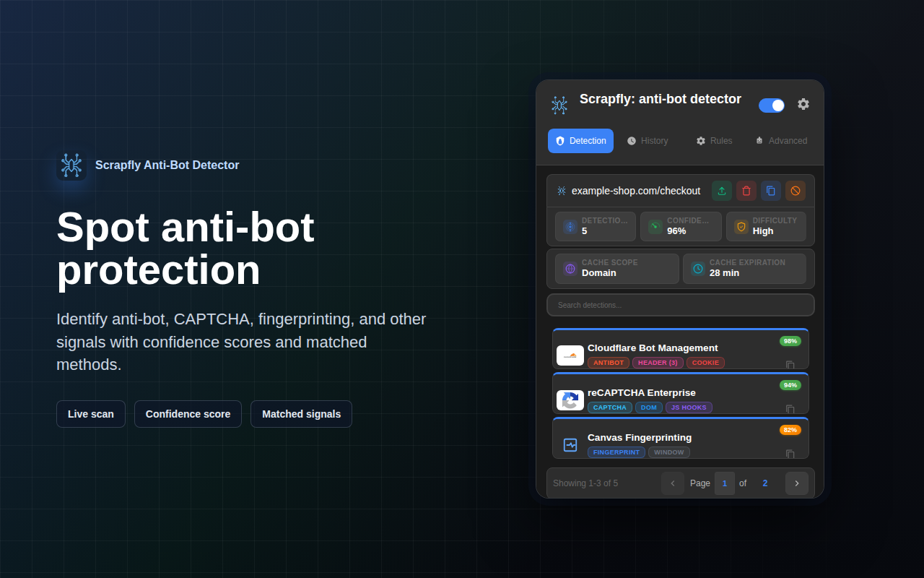Focus the Search detections field
Screen dimensions: 924x578
point(681,305)
